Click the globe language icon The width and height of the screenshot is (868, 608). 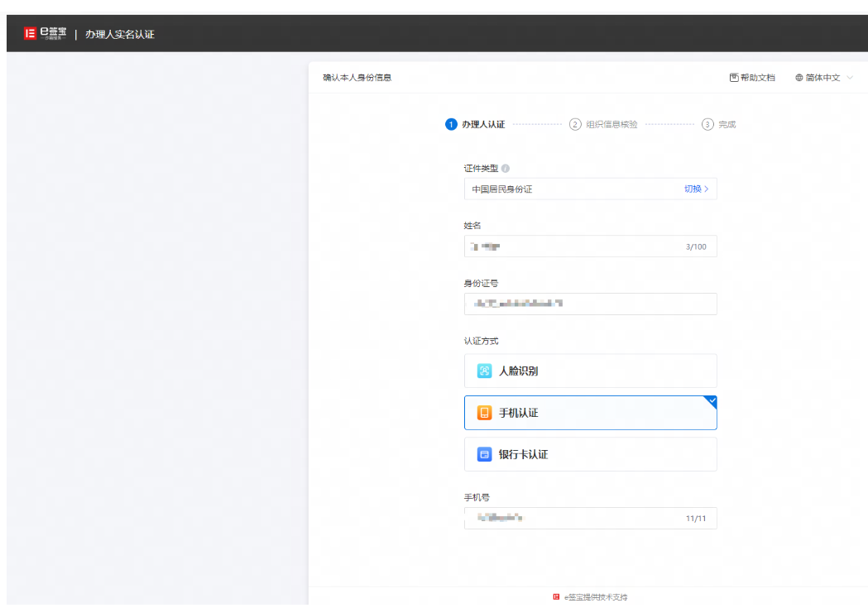[x=799, y=78]
